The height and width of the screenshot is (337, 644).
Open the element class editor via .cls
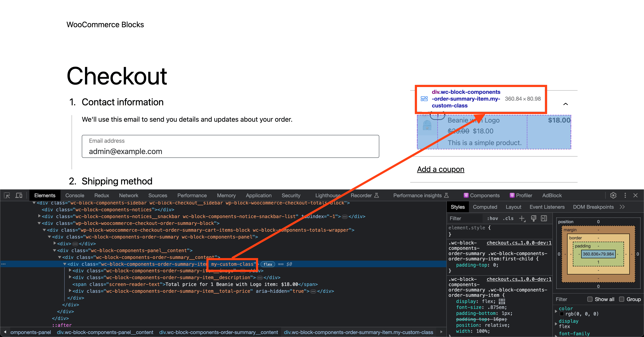click(x=508, y=218)
